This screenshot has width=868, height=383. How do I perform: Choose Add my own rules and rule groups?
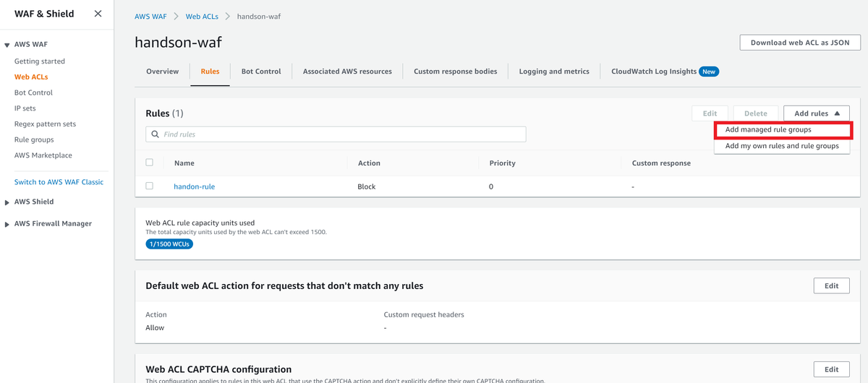click(x=782, y=146)
